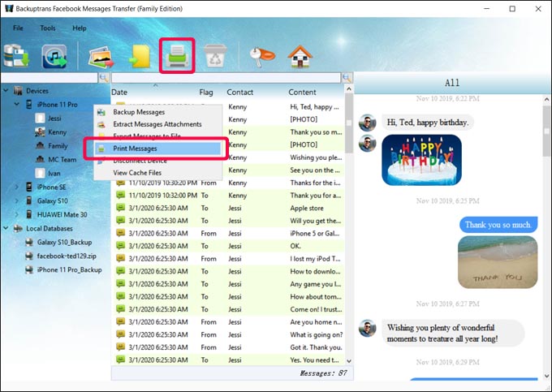The width and height of the screenshot is (552, 392).
Task: Click the search icon above message list
Action: click(347, 78)
